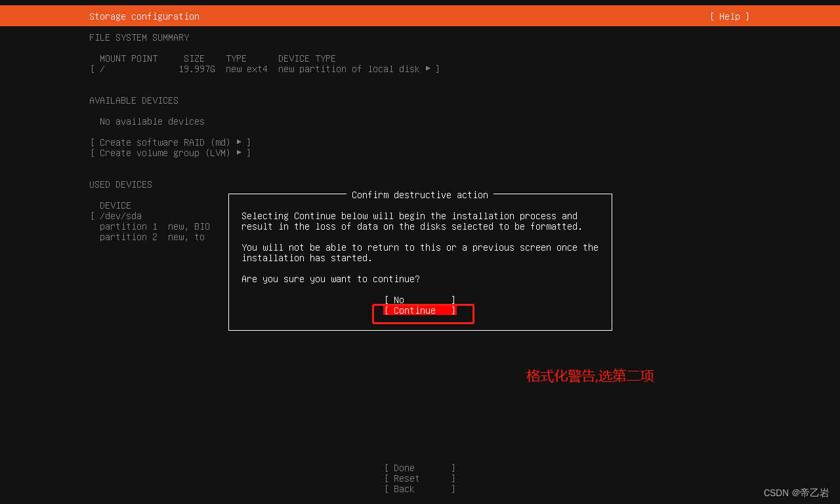
Task: Click the FILE SYSTEM SUMMARY heading
Action: pos(139,37)
